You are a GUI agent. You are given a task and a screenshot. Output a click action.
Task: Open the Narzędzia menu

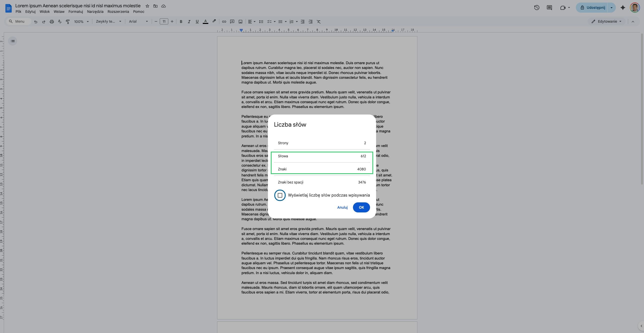pos(95,12)
